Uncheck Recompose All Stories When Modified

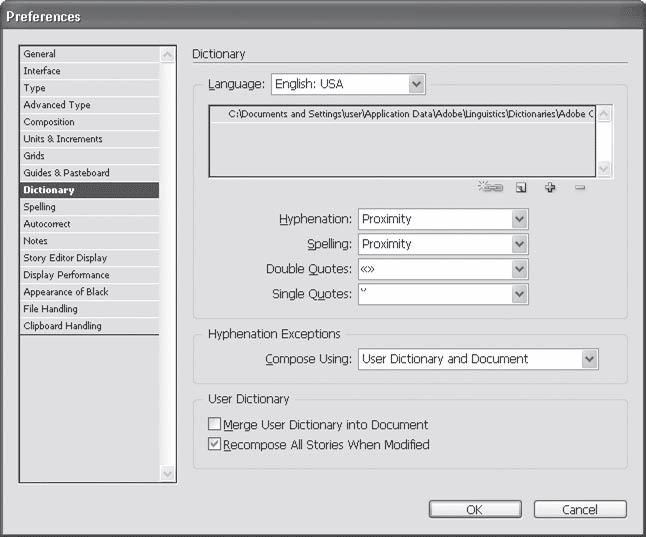pyautogui.click(x=214, y=445)
